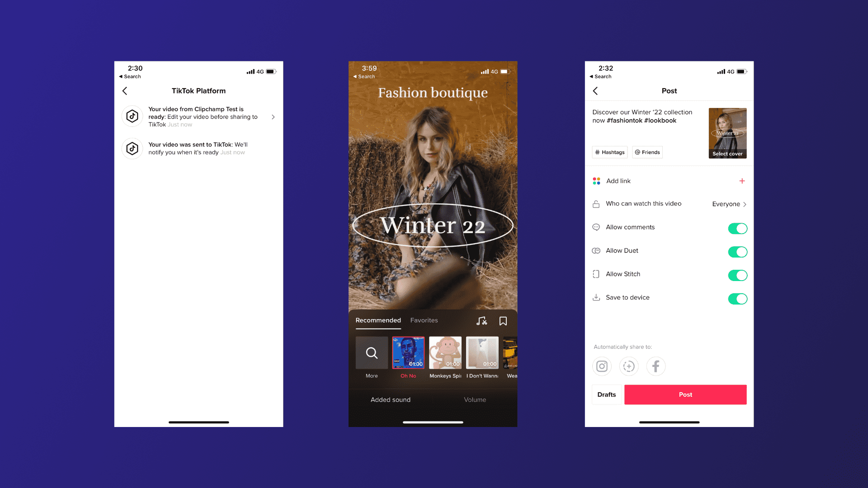Toggle Allow Stitch switch off
The width and height of the screenshot is (868, 488).
pyautogui.click(x=737, y=275)
